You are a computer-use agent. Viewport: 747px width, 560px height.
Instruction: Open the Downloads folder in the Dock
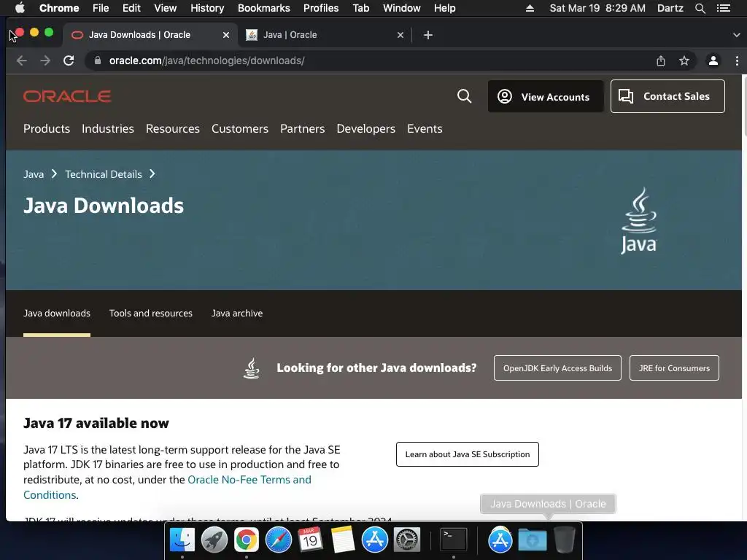tap(532, 540)
